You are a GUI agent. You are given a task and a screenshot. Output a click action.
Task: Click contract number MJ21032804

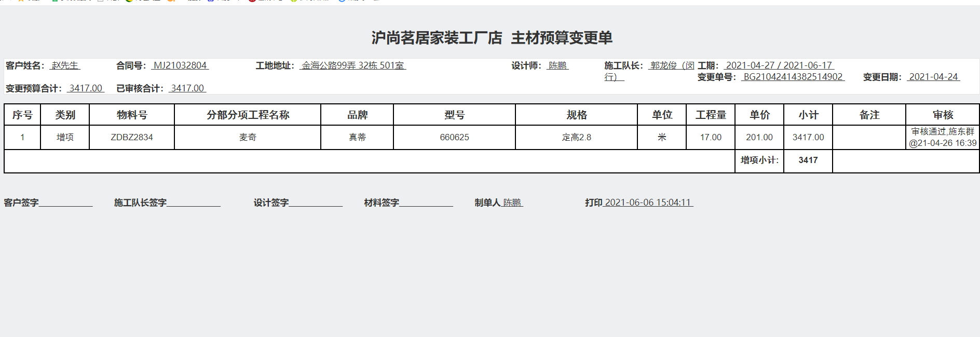click(x=180, y=65)
